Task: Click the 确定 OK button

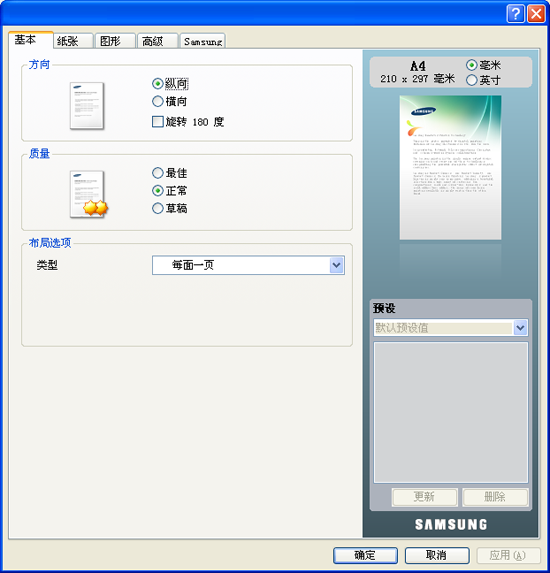Action: click(x=365, y=555)
